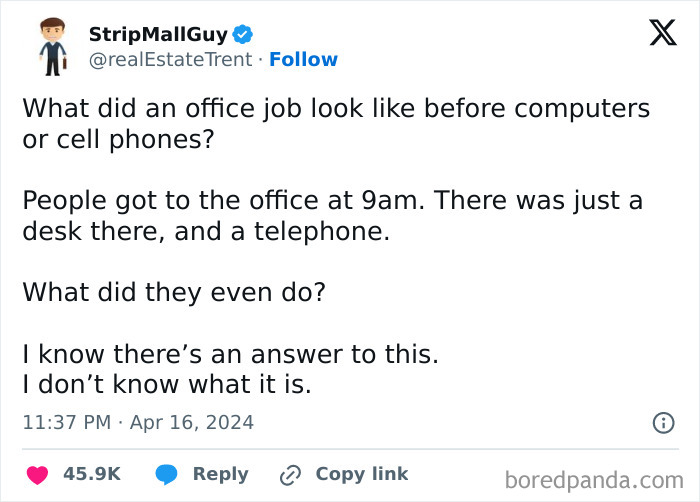
Task: Like the tweet with the heart icon
Action: click(x=38, y=474)
